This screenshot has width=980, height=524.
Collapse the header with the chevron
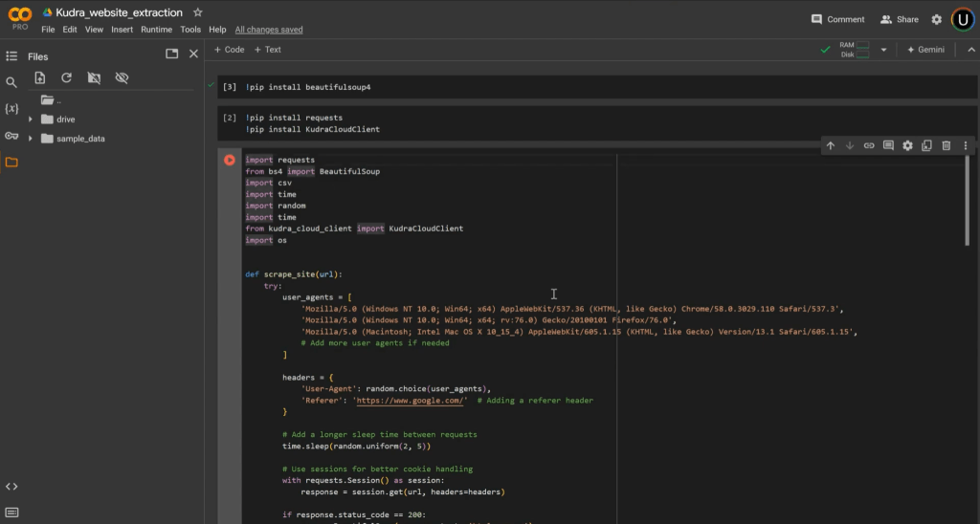971,50
